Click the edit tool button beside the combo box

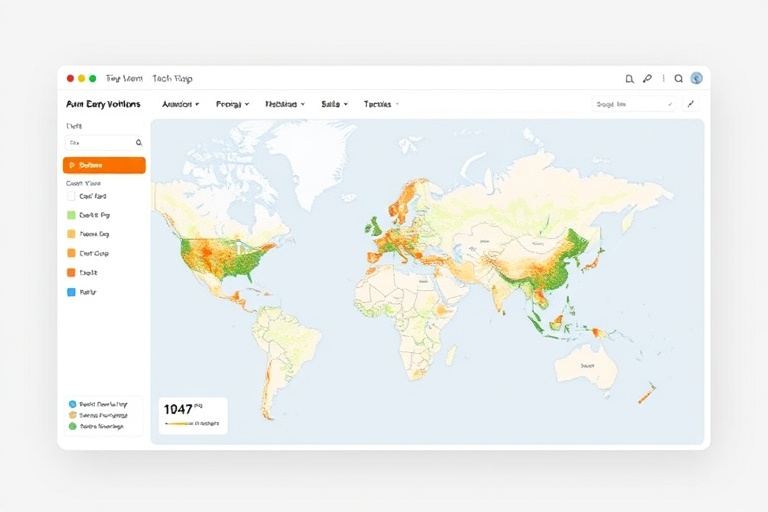[x=690, y=103]
